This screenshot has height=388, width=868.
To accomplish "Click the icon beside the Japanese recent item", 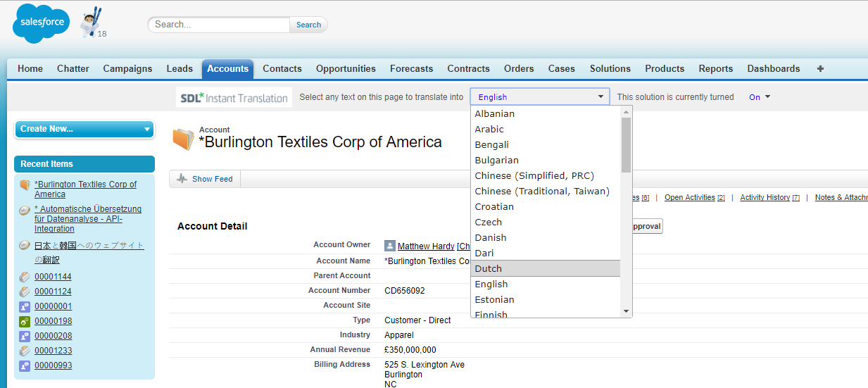I will [25, 246].
